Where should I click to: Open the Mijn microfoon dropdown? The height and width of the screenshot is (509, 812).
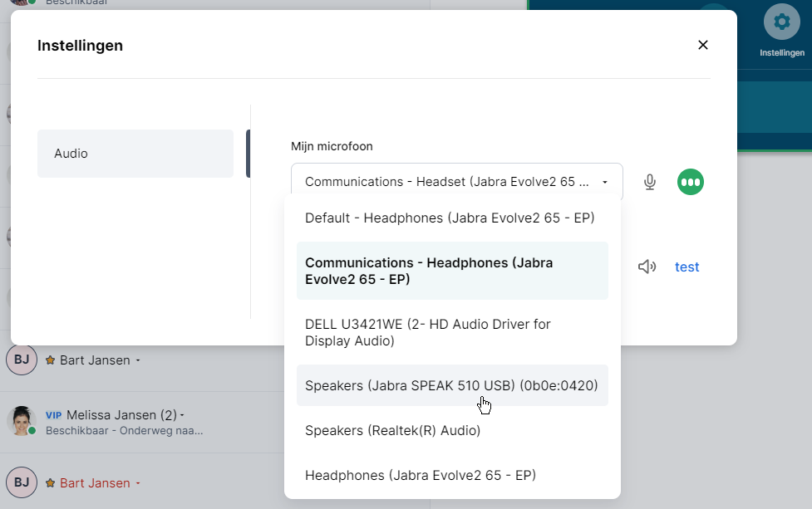pyautogui.click(x=457, y=182)
